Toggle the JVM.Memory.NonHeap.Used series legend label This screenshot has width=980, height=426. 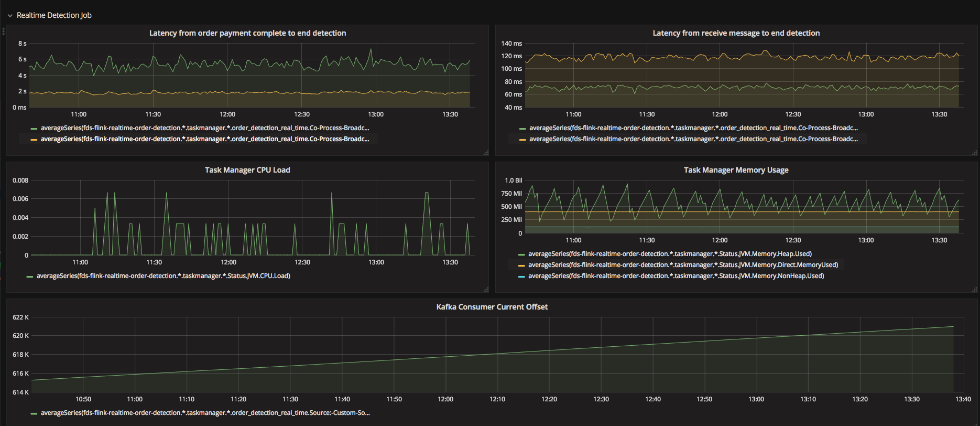point(676,276)
